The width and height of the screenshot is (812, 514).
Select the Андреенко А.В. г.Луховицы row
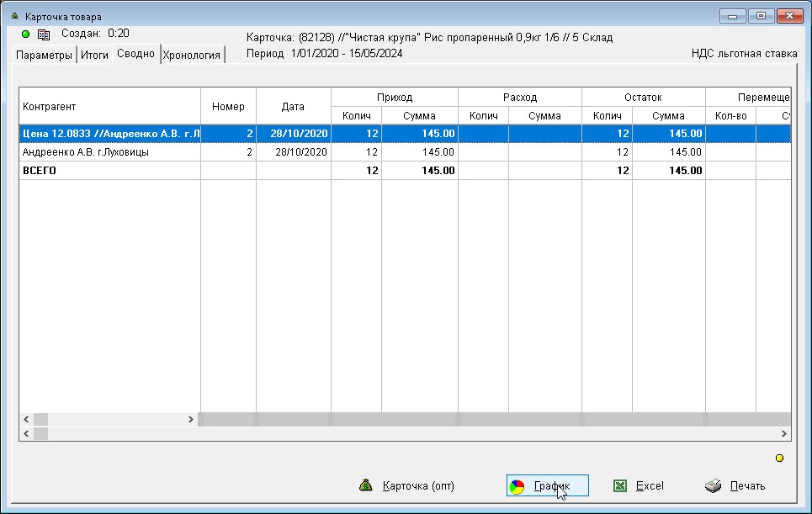(x=109, y=152)
